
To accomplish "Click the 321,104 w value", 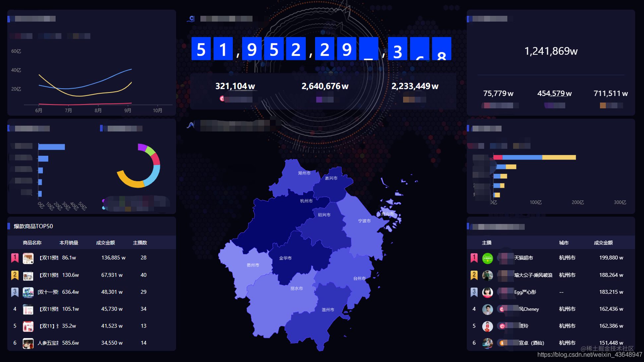I will [x=235, y=86].
